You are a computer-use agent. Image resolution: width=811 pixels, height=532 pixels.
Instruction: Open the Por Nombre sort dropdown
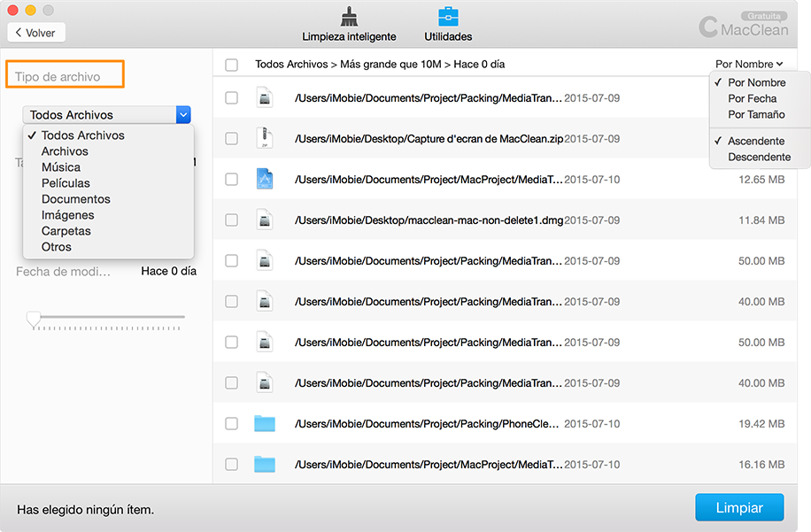749,64
